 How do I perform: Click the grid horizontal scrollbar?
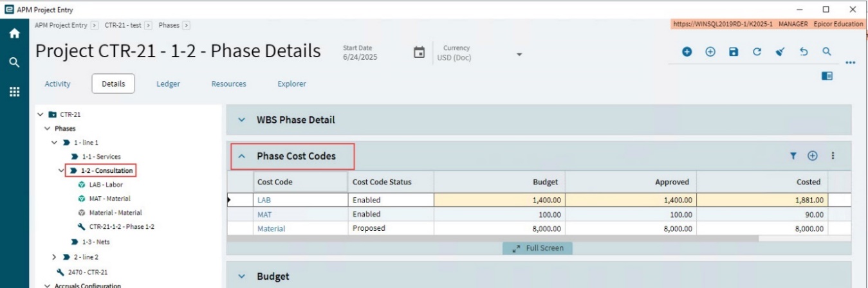click(x=493, y=239)
